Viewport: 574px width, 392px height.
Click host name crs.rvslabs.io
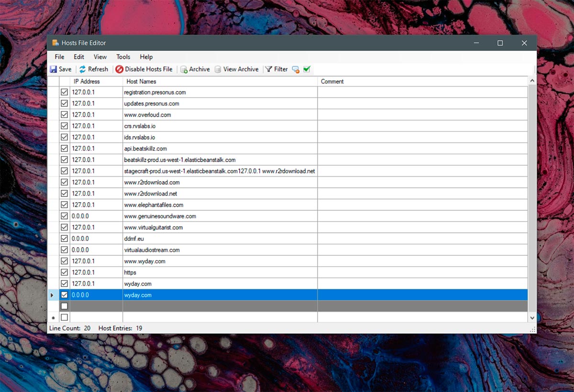(x=140, y=126)
